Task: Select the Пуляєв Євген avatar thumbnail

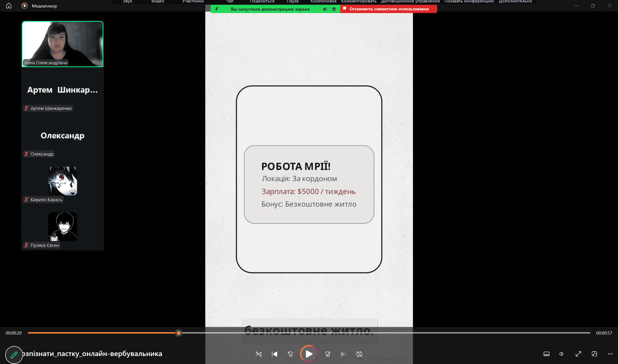Action: click(63, 227)
